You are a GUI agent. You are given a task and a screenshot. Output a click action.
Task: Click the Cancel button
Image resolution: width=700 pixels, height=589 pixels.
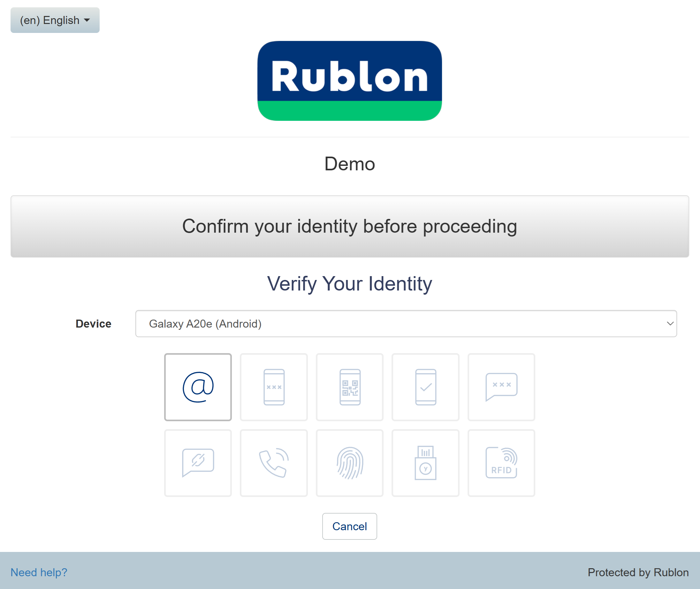[349, 526]
